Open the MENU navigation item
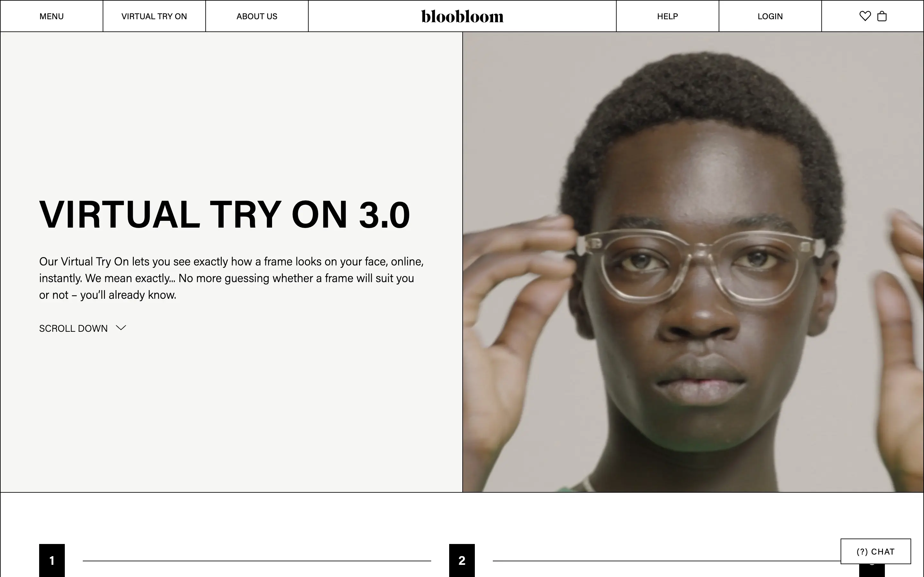The width and height of the screenshot is (924, 577). pyautogui.click(x=52, y=16)
